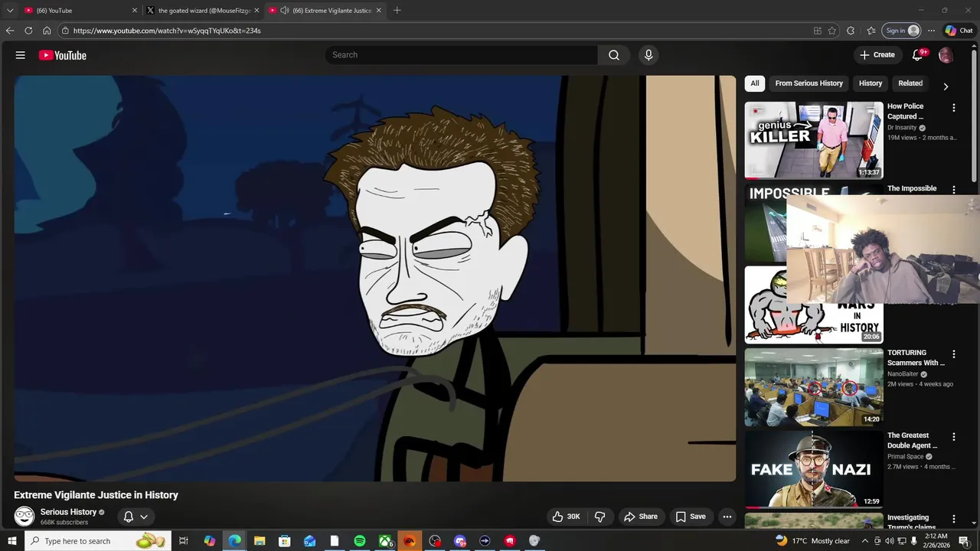Open Microsoft Store from taskbar
Screen dimensions: 980x551
point(285,541)
